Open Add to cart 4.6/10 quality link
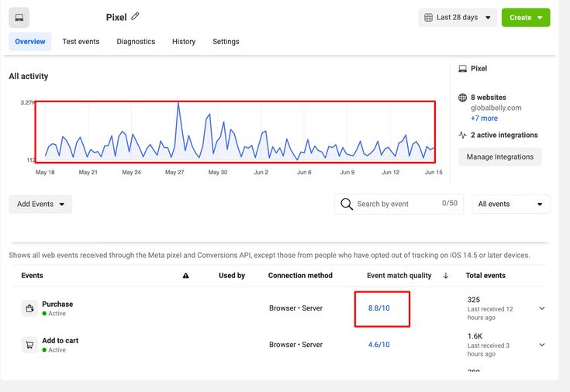570x392 pixels. 378,345
